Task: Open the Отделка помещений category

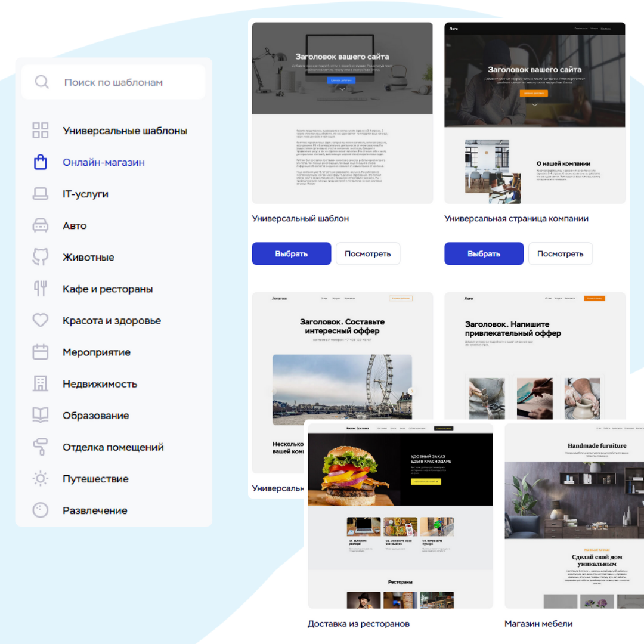Action: pos(113,447)
